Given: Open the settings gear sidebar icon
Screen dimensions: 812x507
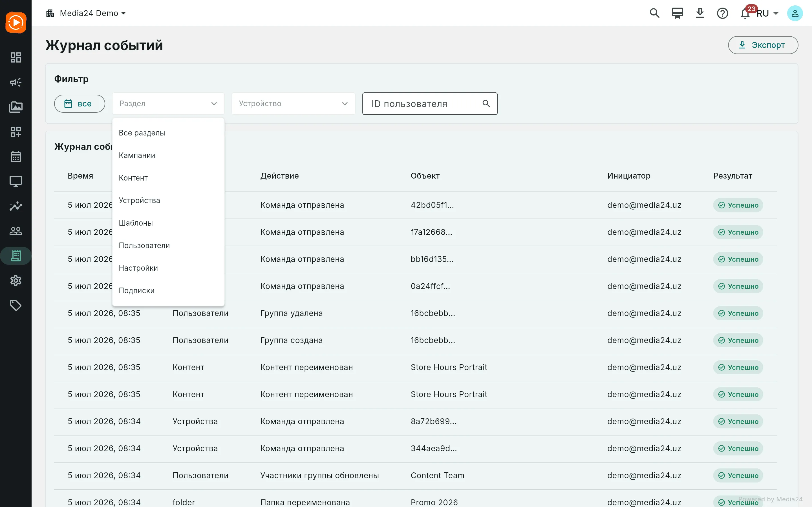Looking at the screenshot, I should [16, 281].
